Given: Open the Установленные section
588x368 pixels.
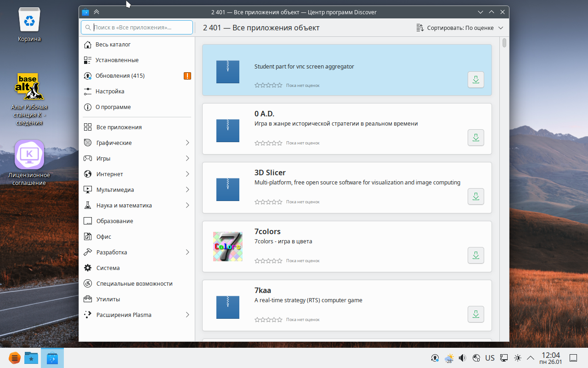Looking at the screenshot, I should (117, 60).
